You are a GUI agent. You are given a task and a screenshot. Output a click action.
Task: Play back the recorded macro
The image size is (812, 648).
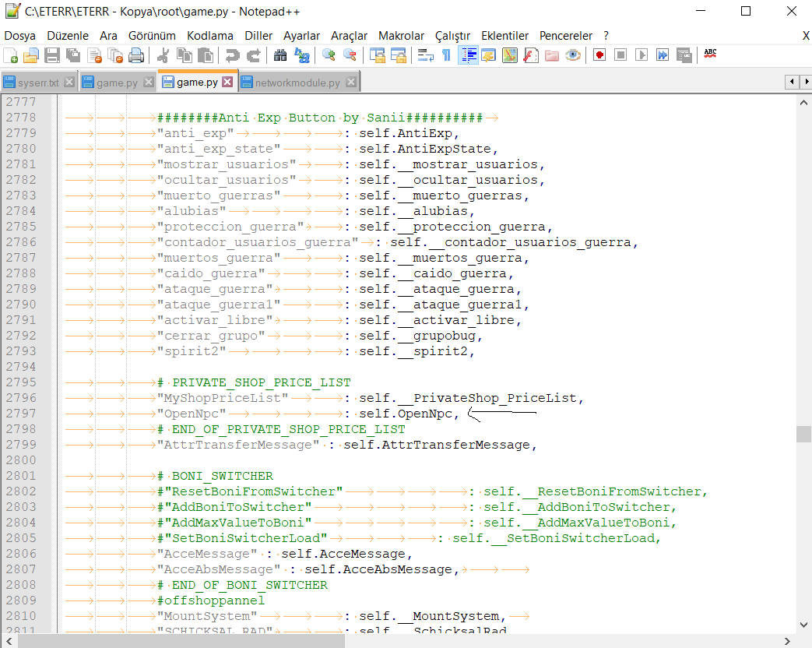point(641,55)
